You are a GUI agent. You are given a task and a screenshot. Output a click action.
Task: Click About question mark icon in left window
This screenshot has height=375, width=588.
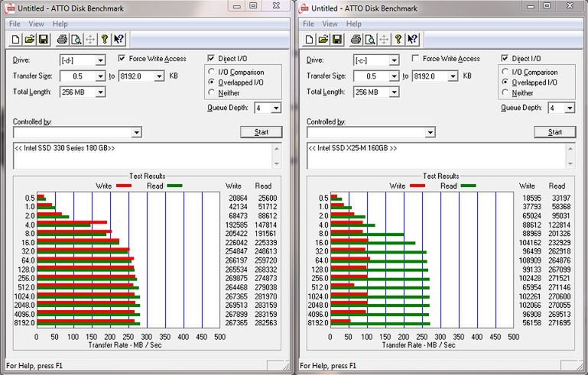click(x=105, y=40)
